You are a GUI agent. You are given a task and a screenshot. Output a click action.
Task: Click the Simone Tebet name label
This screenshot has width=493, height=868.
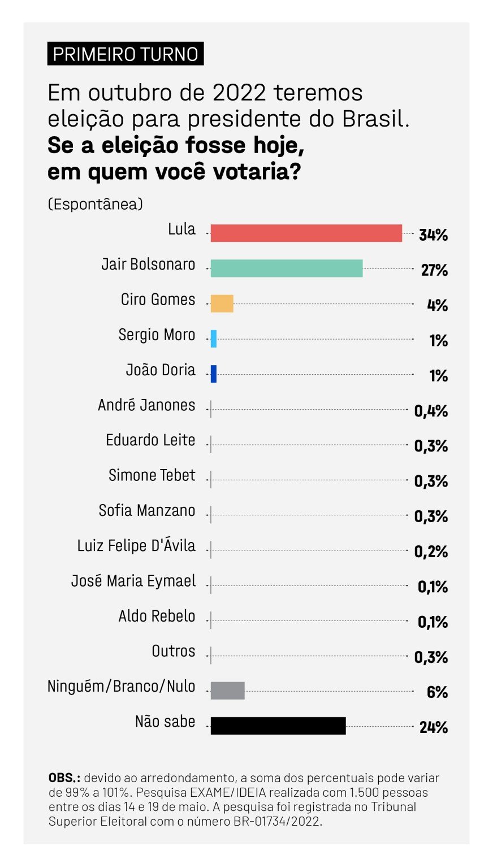[152, 475]
